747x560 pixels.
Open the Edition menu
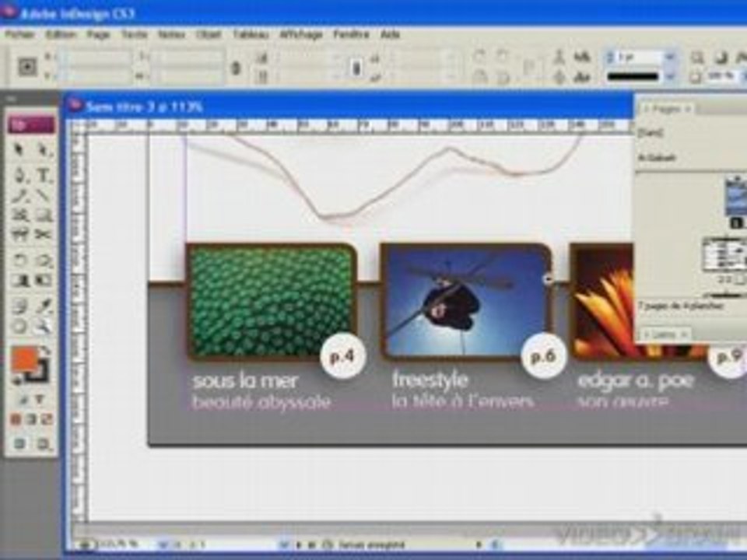(x=61, y=34)
